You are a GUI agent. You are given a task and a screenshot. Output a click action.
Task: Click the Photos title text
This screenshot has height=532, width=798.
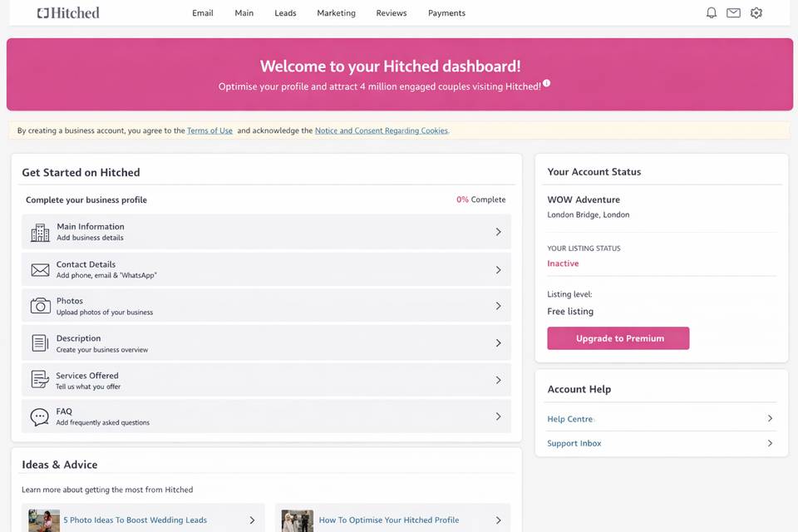point(70,301)
